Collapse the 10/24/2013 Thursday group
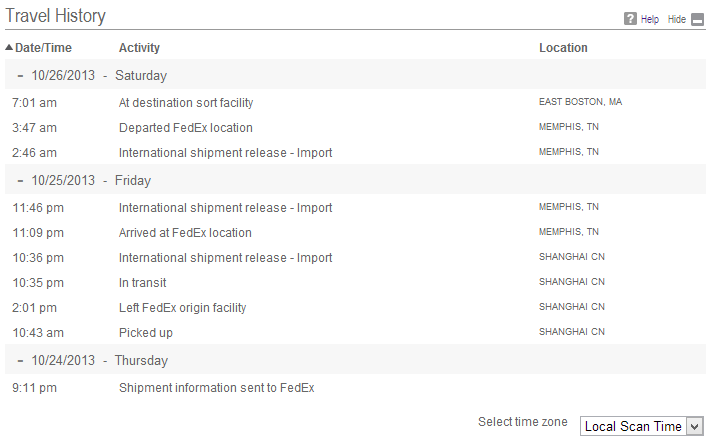This screenshot has height=441, width=711. point(20,361)
